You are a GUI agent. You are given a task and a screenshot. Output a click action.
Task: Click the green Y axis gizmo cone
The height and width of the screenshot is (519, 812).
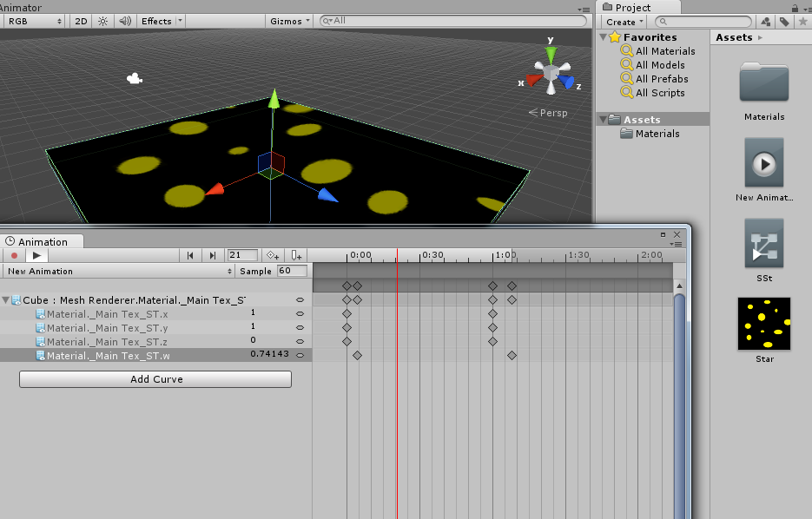coord(551,55)
